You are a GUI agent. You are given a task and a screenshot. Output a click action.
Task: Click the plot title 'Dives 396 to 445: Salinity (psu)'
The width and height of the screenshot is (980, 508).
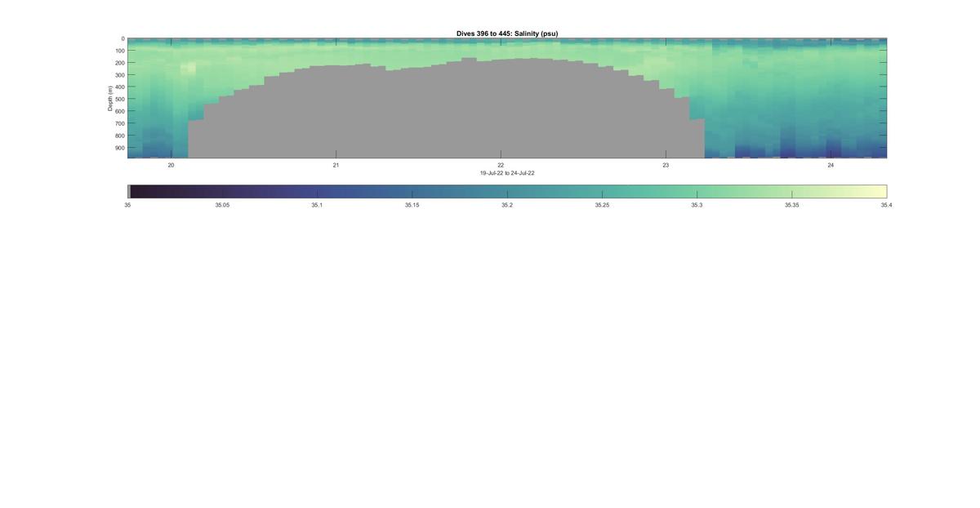507,33
